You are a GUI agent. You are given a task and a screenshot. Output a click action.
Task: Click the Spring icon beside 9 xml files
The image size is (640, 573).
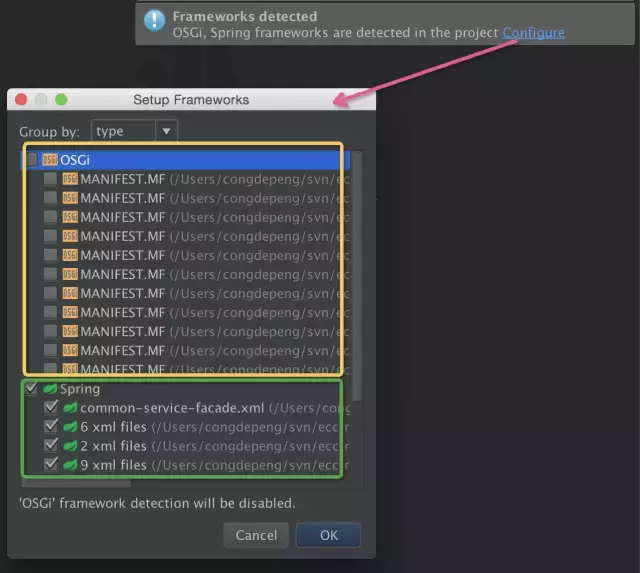pos(70,465)
